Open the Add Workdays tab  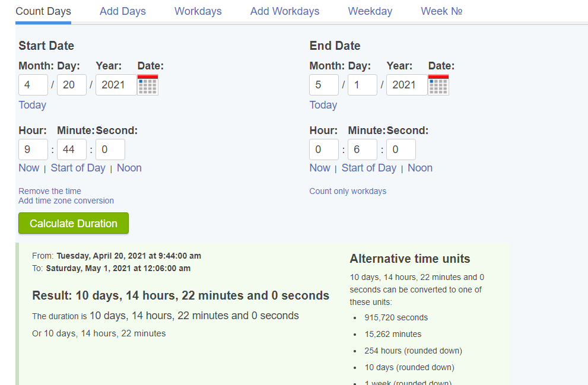point(285,12)
